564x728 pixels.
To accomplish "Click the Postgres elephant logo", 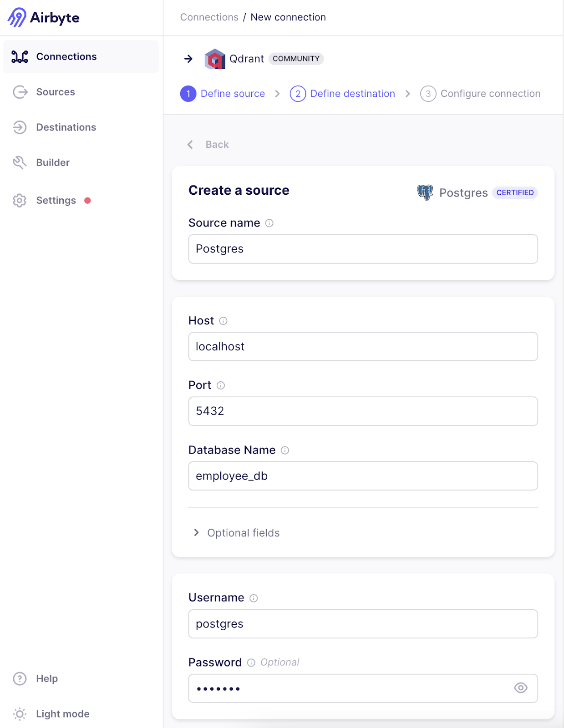I will click(x=425, y=192).
